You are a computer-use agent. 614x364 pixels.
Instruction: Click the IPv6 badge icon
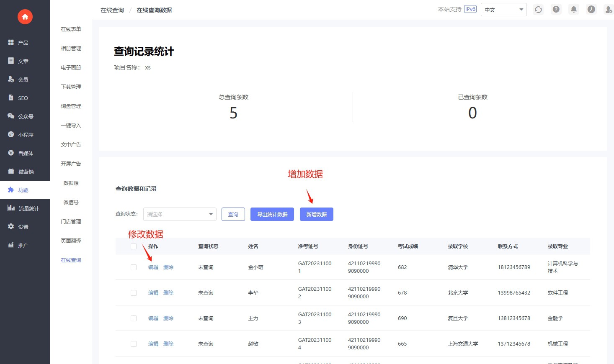click(x=470, y=9)
